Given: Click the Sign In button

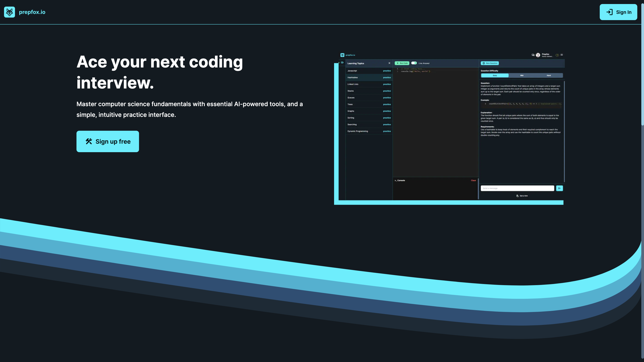Looking at the screenshot, I should (618, 12).
